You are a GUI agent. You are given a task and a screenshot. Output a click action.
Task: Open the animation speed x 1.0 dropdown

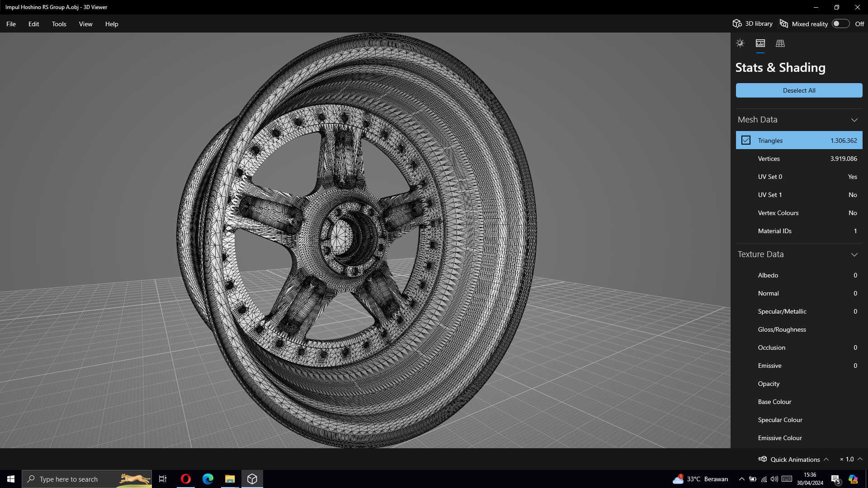[x=851, y=459]
